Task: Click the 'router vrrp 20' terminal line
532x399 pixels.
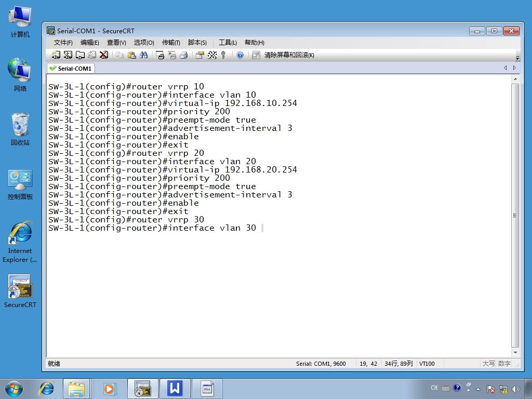Action: point(126,153)
